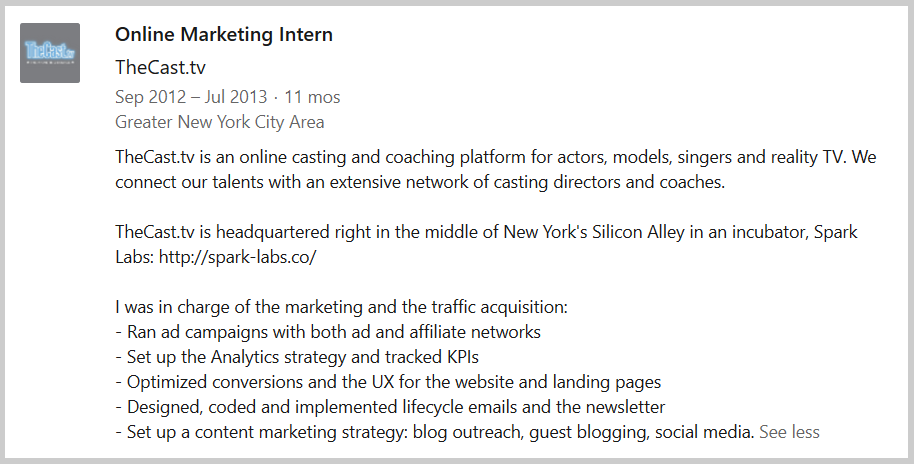Click the 11 mos duration text

tap(312, 97)
